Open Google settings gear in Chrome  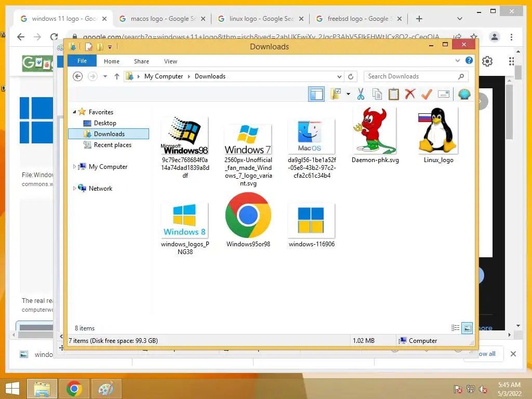click(487, 61)
